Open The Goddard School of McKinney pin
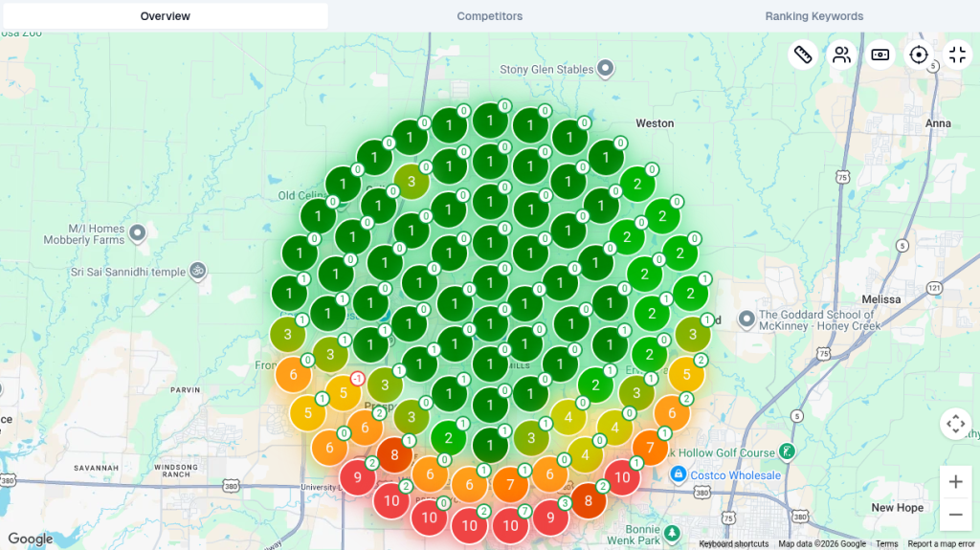The width and height of the screenshot is (980, 550). click(x=746, y=319)
